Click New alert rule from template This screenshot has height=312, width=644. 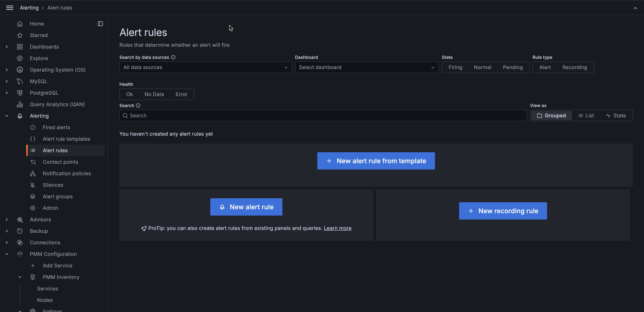376,161
